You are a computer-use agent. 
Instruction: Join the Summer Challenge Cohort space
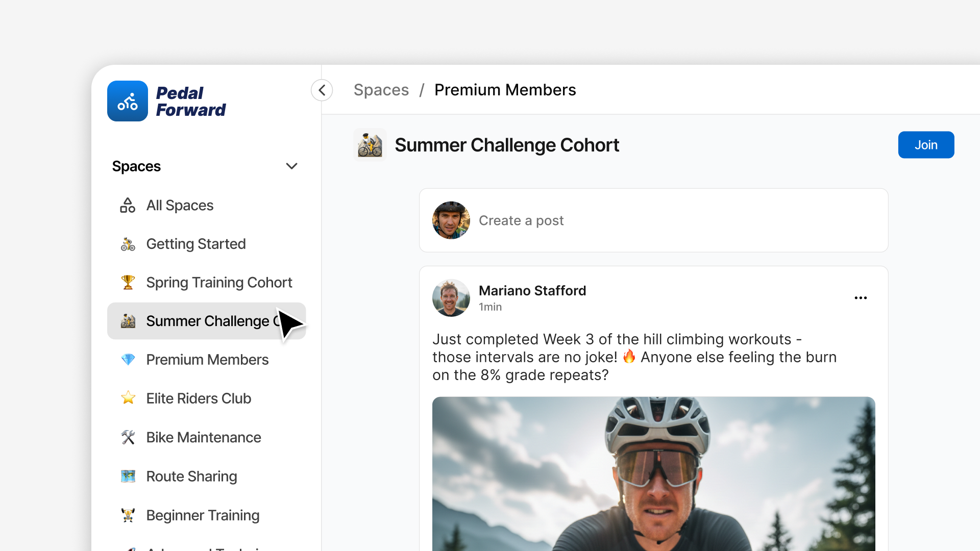[926, 145]
